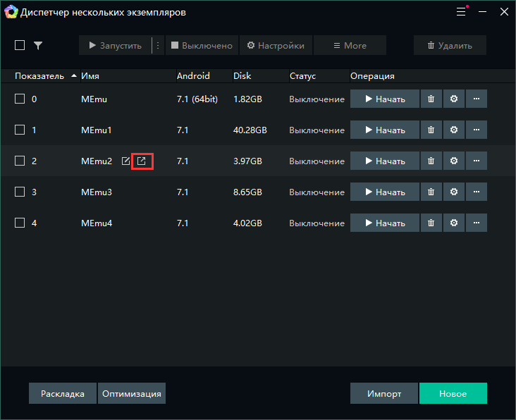The width and height of the screenshot is (516, 420).
Task: Select the checkbox for instance 3
Action: click(20, 192)
